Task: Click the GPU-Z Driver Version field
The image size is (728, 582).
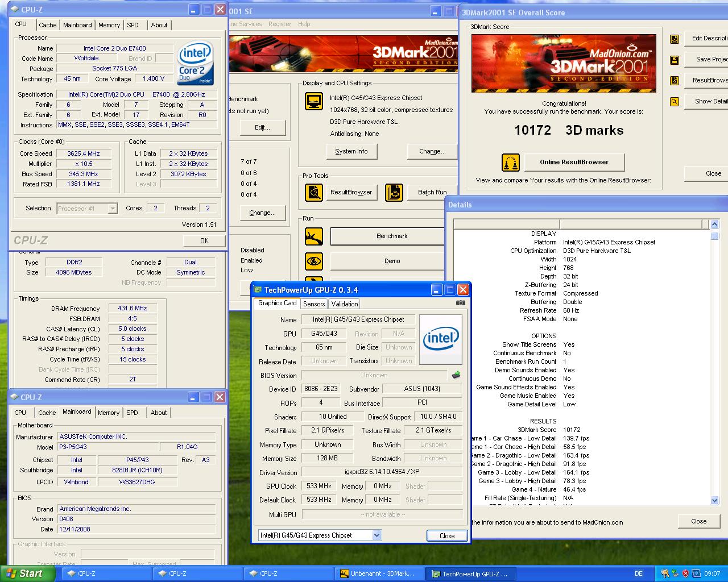Action: [x=381, y=472]
